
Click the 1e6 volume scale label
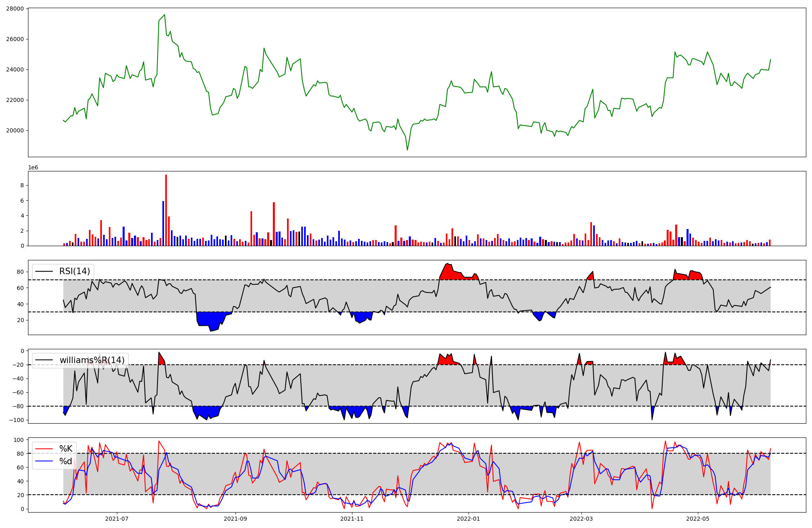33,168
